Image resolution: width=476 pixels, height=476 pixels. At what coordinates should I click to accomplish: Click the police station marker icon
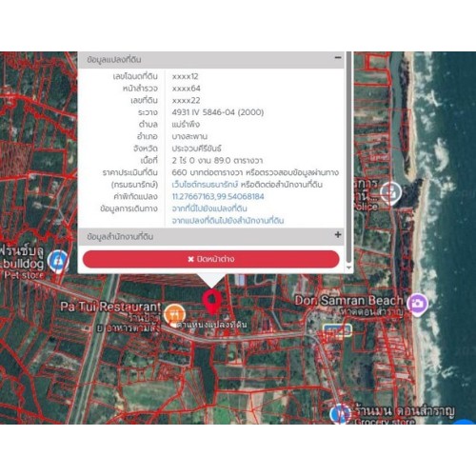392,192
